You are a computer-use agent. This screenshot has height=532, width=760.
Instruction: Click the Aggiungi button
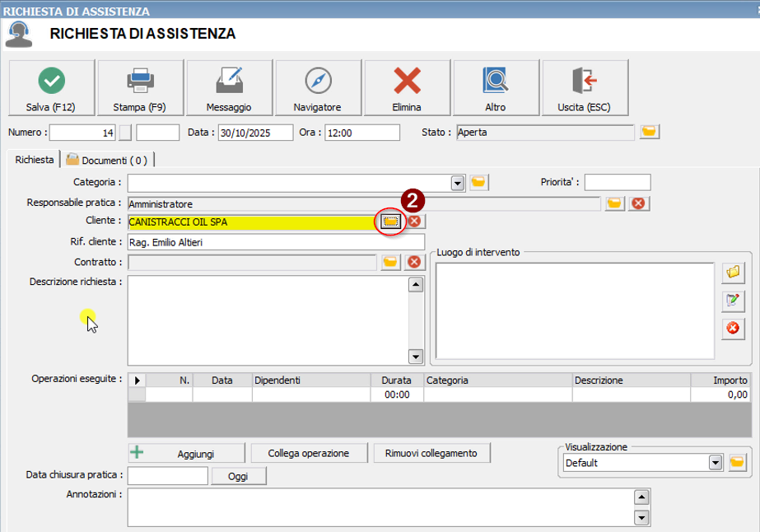(187, 453)
